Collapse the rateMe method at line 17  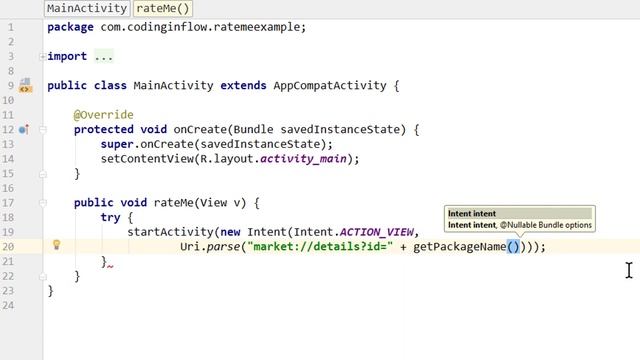point(42,203)
